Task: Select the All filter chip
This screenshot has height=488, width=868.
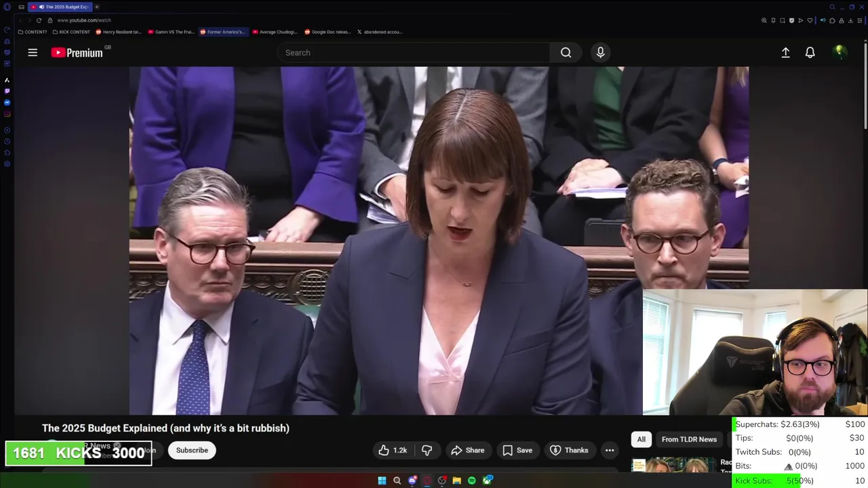Action: coord(641,439)
